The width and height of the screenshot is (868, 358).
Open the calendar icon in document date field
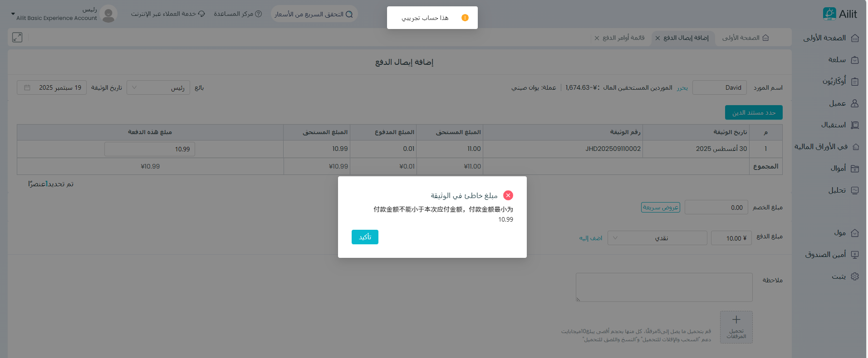[27, 87]
